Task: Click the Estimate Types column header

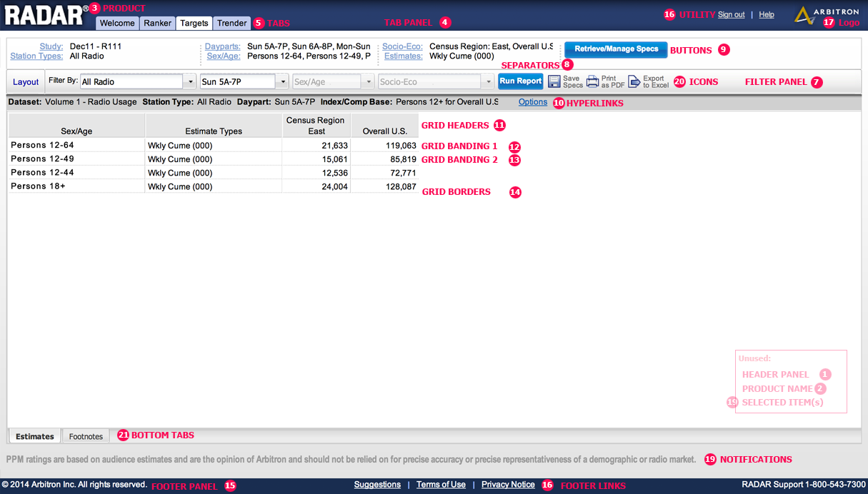Action: pos(214,126)
